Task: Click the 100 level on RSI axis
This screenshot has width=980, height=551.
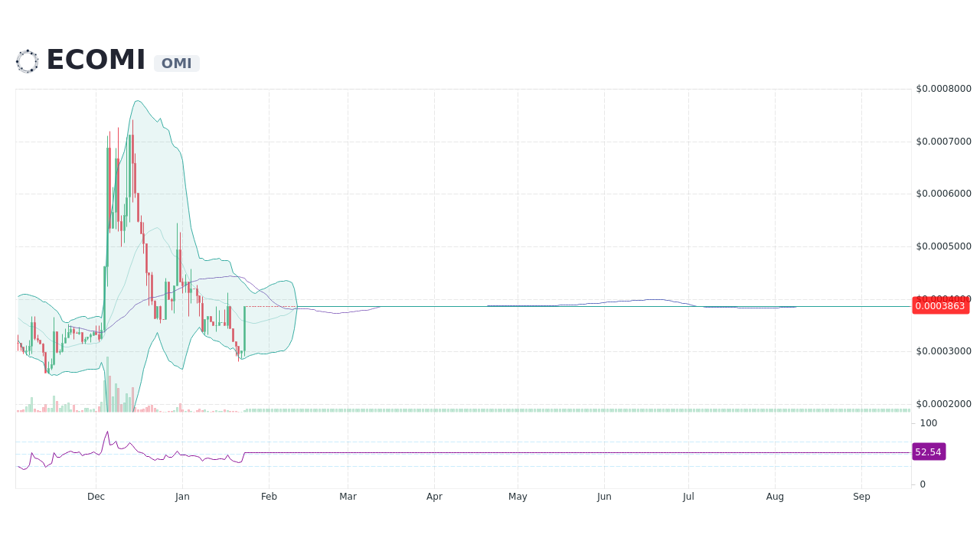Action: coord(928,423)
